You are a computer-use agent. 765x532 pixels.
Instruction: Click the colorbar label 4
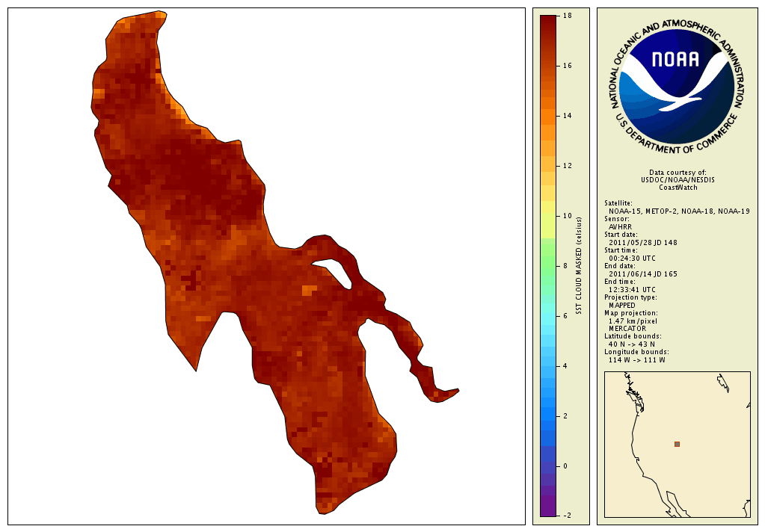tap(565, 366)
